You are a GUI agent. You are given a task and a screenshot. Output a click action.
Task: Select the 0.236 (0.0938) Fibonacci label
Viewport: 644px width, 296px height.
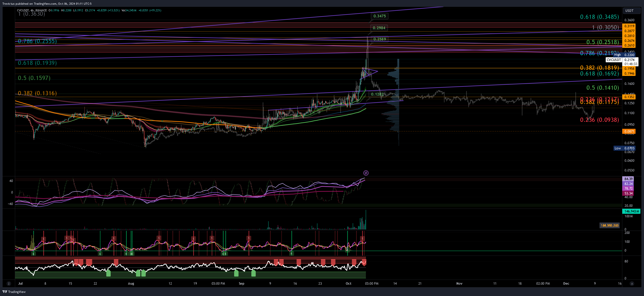click(x=600, y=120)
